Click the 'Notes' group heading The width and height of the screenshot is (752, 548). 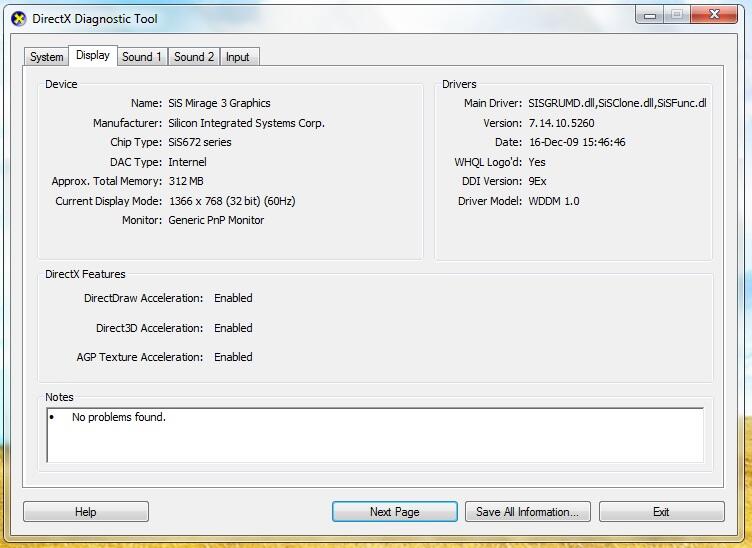59,397
